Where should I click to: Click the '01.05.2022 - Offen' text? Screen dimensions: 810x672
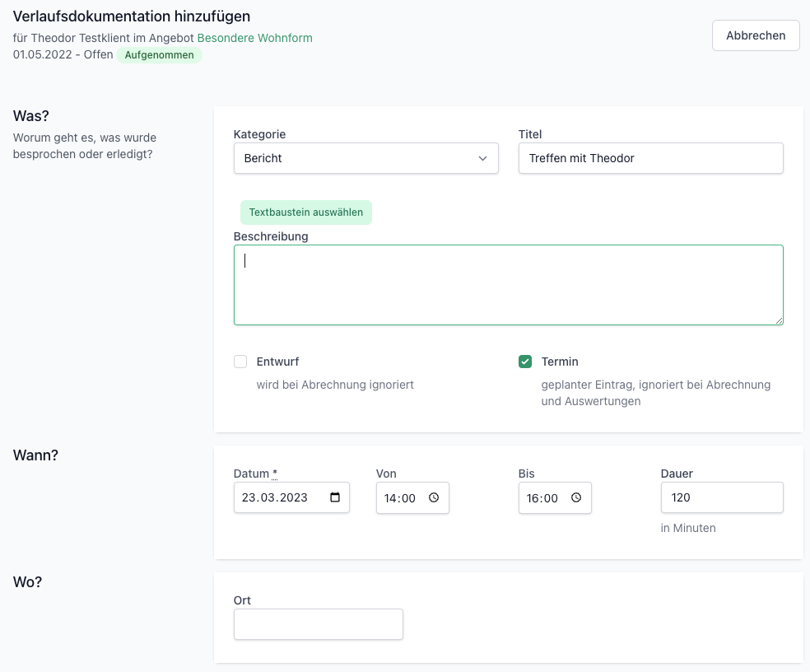pyautogui.click(x=63, y=55)
